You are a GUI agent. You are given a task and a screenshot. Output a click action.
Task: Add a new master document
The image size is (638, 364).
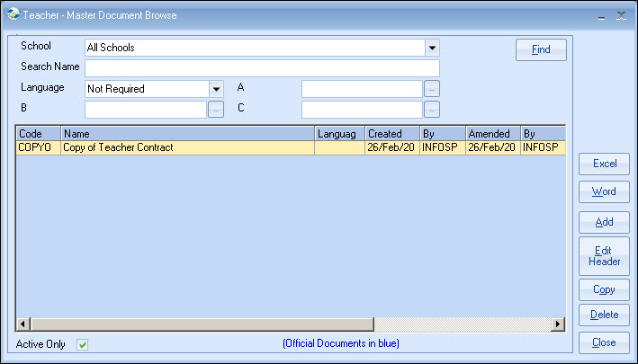click(x=604, y=222)
